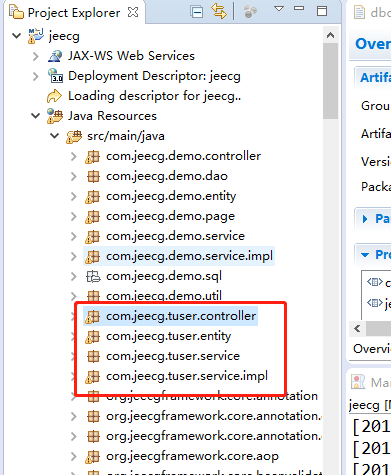Click com.jeecg.demo.entity package icon
The width and height of the screenshot is (391, 475).
tap(93, 196)
